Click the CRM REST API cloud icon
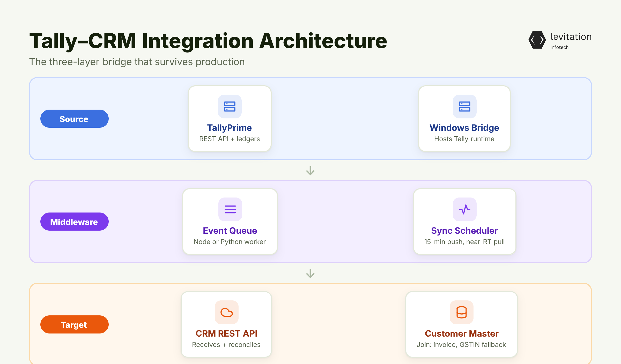The width and height of the screenshot is (621, 364). 227,312
